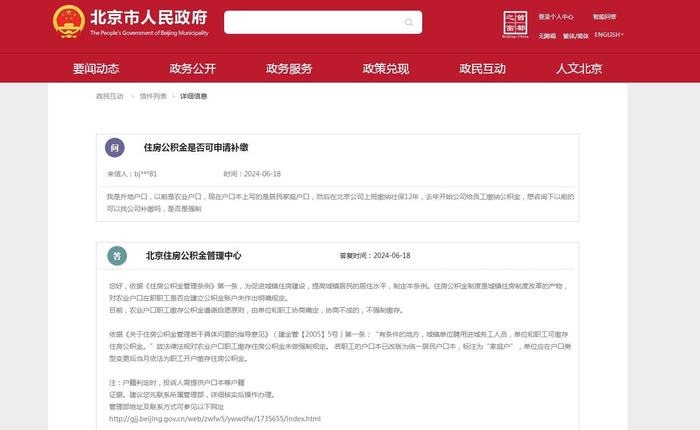Screen dimensions: 700x430
Task: Click 信件列表 in the breadcrumb
Action: coord(153,96)
